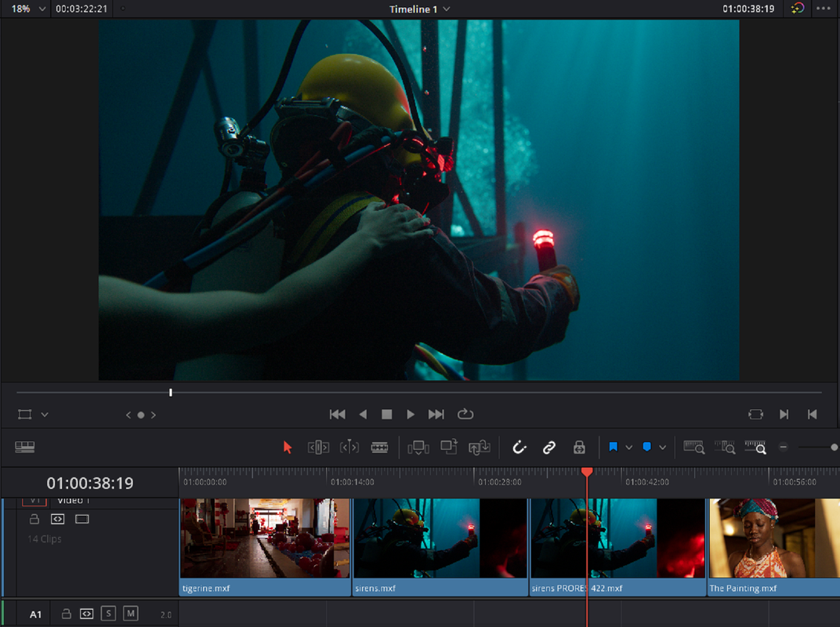Click the large timeline timecode 01:00:38:19

(x=90, y=484)
